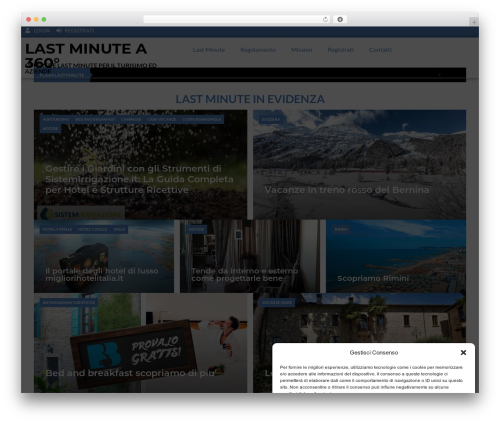
Task: Open Bed and breakfast scopriamo di più
Action: click(130, 373)
